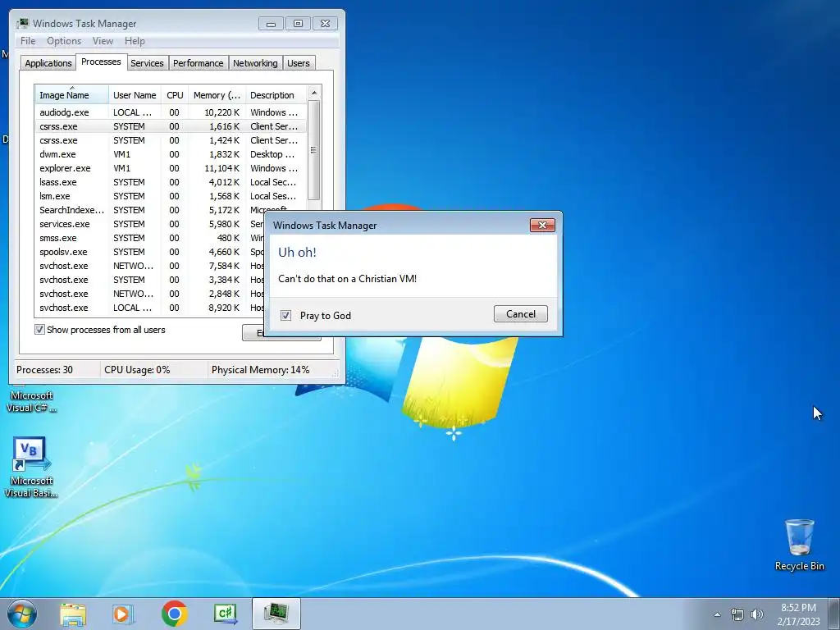This screenshot has height=630, width=840.
Task: Sort by Memory column header
Action: pos(217,95)
